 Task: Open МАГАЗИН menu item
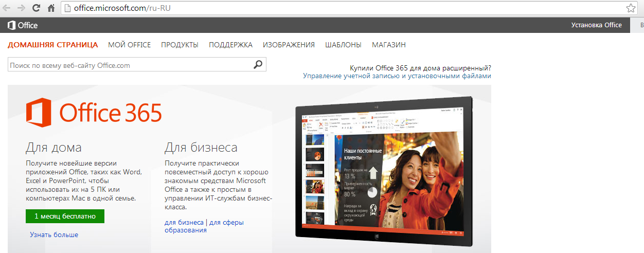tap(389, 45)
